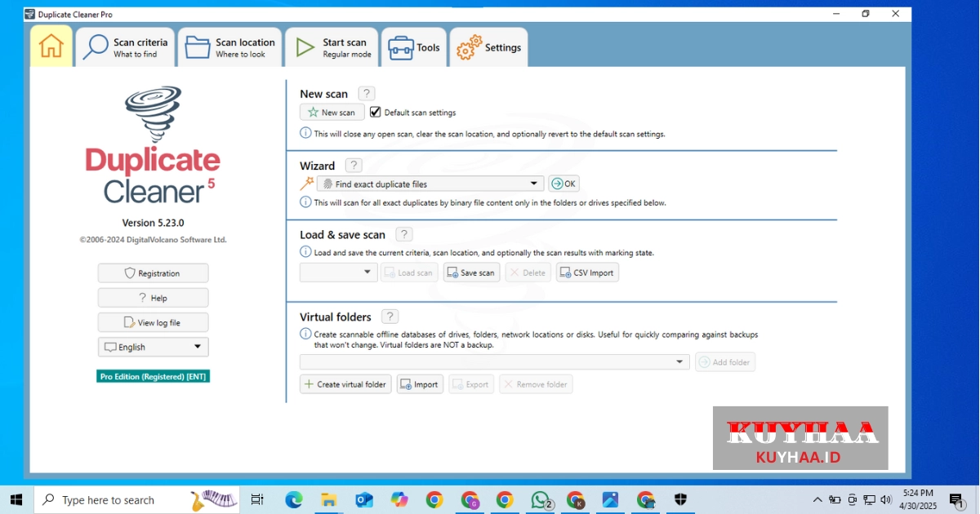980x514 pixels.
Task: Click help icon next to Load & save scan
Action: click(403, 234)
